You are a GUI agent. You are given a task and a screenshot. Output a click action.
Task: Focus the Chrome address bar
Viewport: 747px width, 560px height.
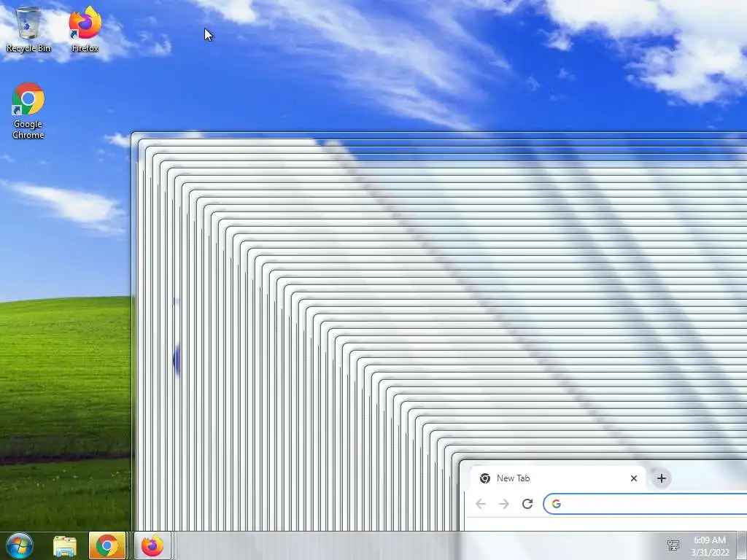pos(645,504)
